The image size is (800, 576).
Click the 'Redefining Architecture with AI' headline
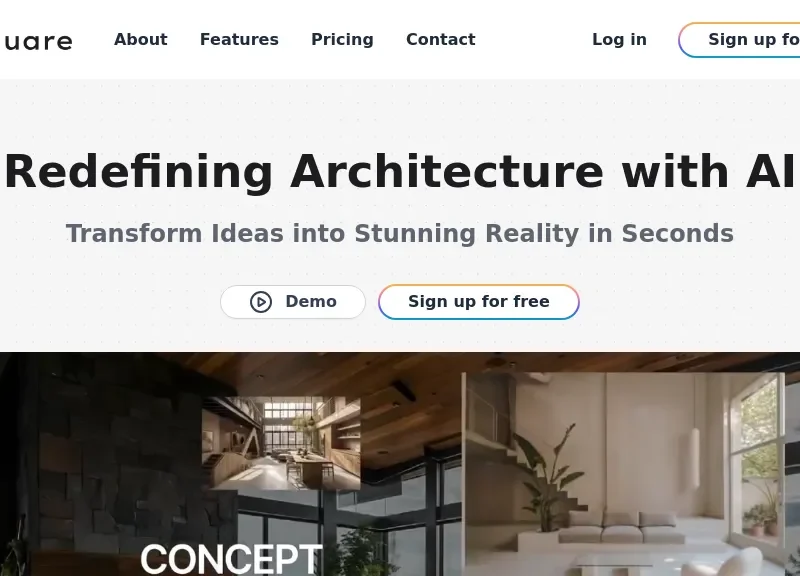[400, 172]
